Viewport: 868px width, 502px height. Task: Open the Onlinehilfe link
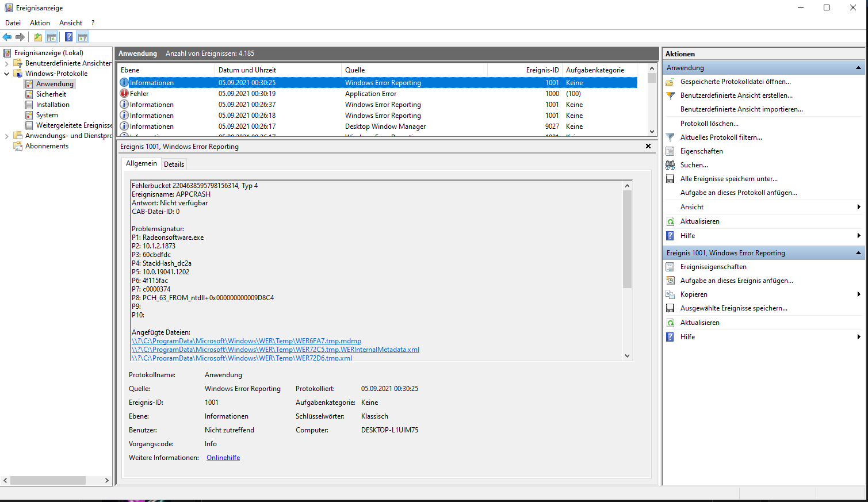pyautogui.click(x=223, y=458)
